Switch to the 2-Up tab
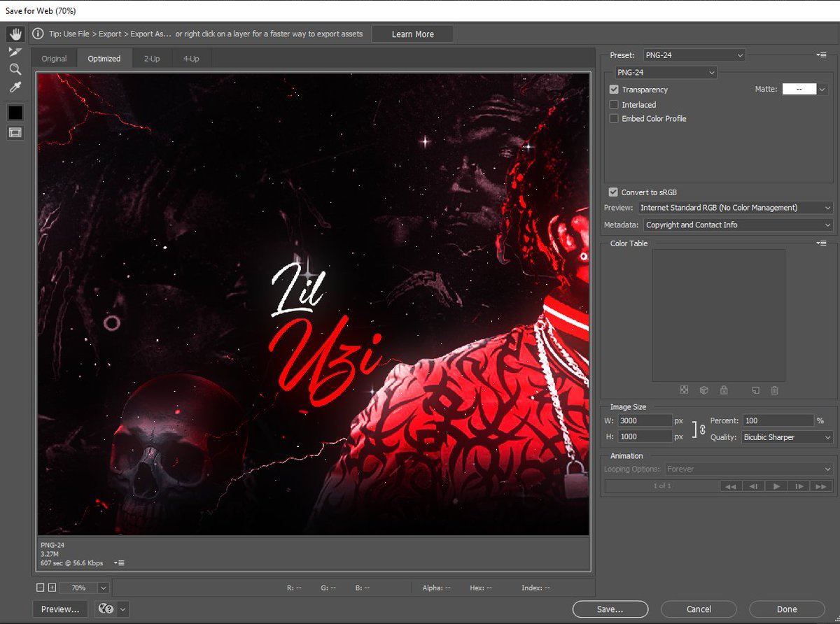This screenshot has height=624, width=840. pyautogui.click(x=152, y=59)
